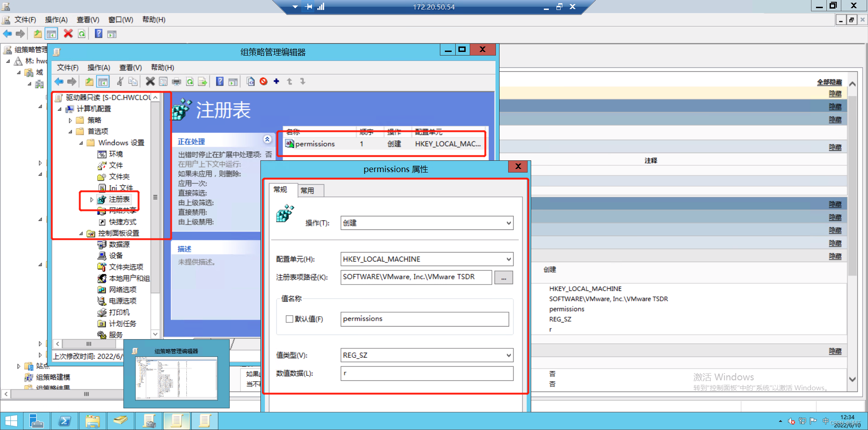Click the value name field containing permissions

(x=425, y=319)
